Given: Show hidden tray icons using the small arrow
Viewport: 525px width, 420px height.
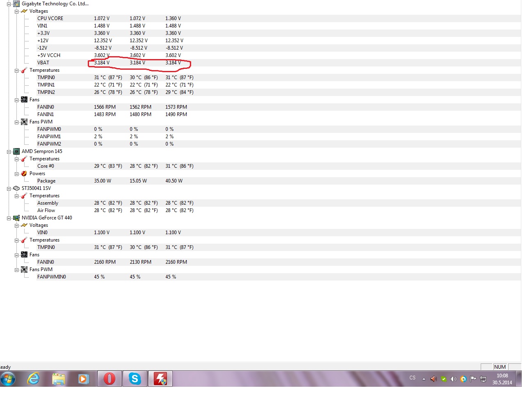Looking at the screenshot, I should coord(424,379).
